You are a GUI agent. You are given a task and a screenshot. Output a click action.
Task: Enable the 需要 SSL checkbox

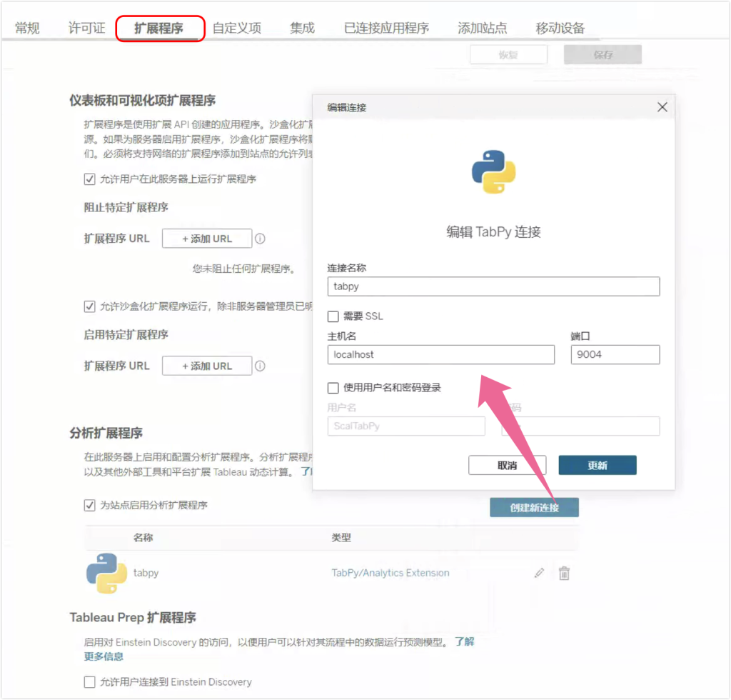tap(333, 316)
